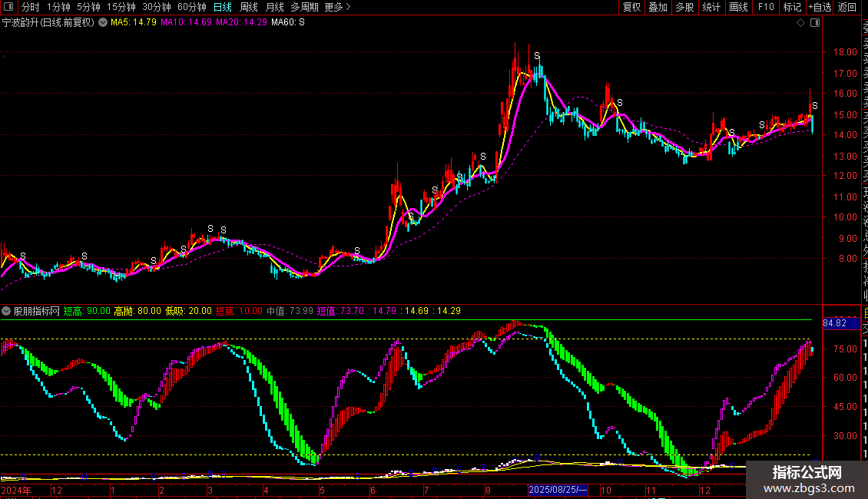
Task: Open the main chart indicator dropdown arrow
Action: click(x=103, y=23)
